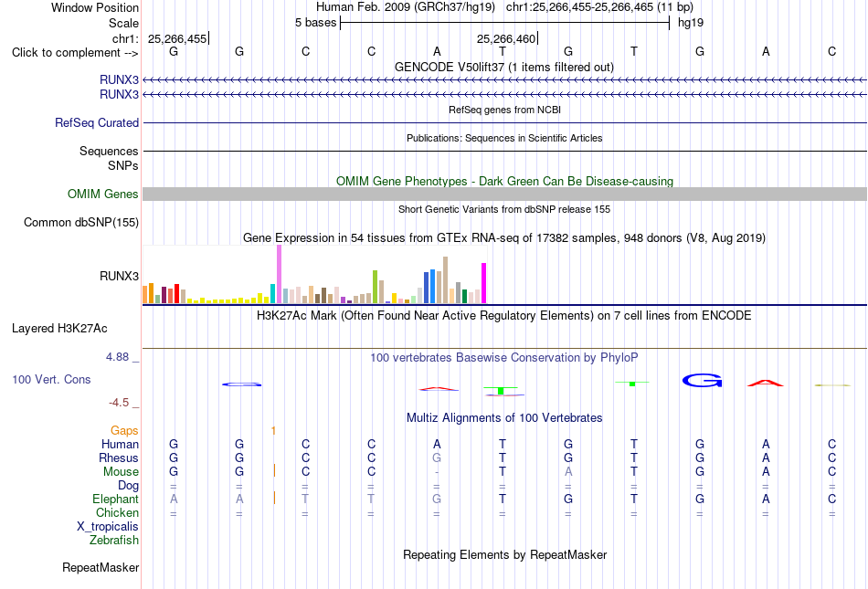Open Short Genetic Variants from dbSNP release 155
This screenshot has width=868, height=589.
click(x=504, y=209)
